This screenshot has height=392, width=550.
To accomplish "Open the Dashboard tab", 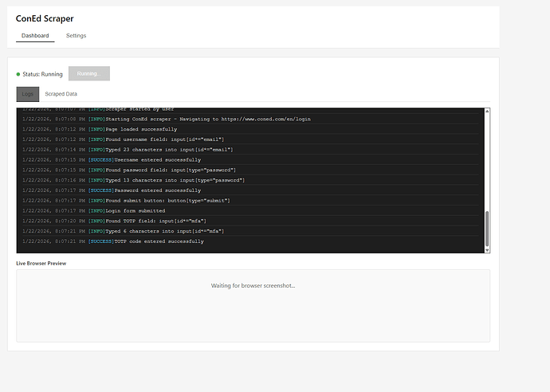I will click(35, 36).
